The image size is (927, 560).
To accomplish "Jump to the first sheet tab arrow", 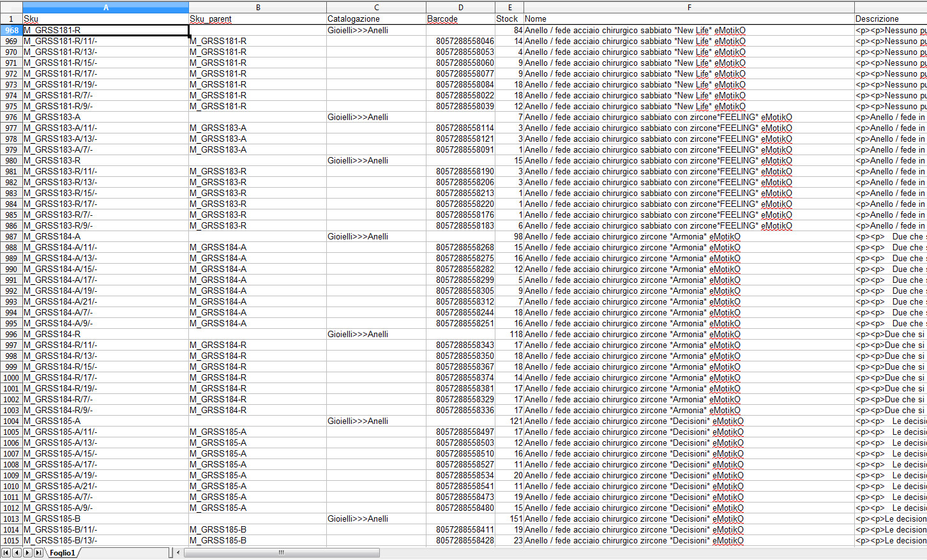I will 6,553.
